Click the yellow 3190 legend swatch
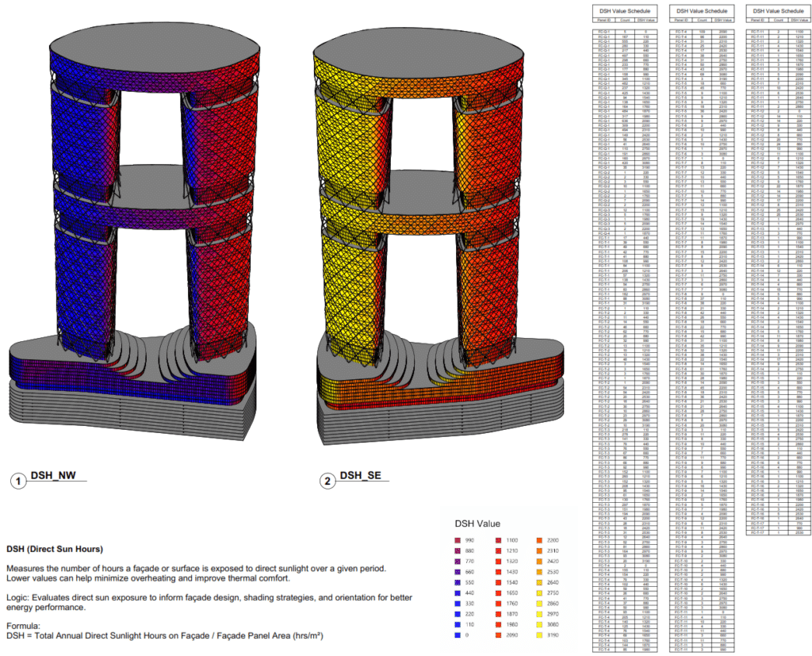 (539, 633)
